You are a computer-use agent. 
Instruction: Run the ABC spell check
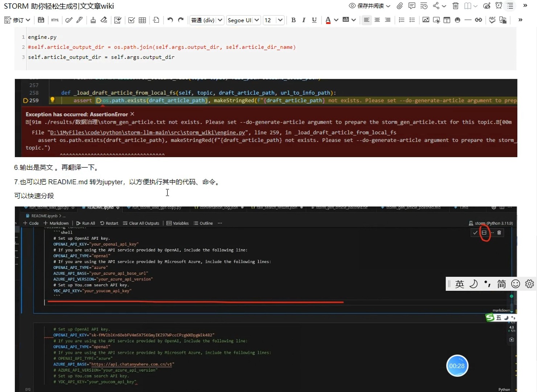492,20
